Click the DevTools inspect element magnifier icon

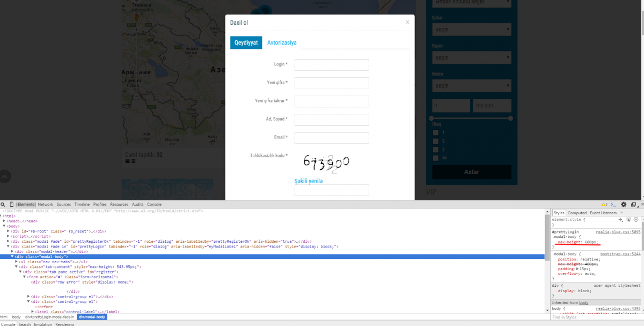tap(3, 205)
